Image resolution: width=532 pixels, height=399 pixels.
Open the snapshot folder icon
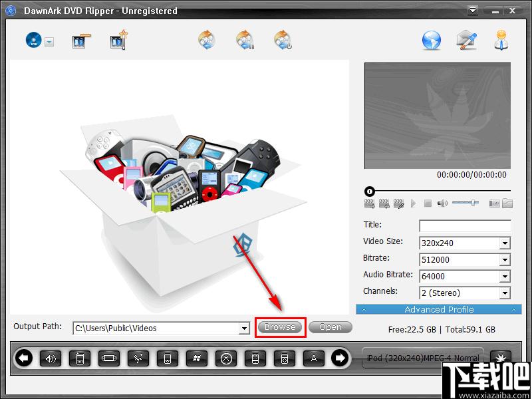pyautogui.click(x=507, y=203)
